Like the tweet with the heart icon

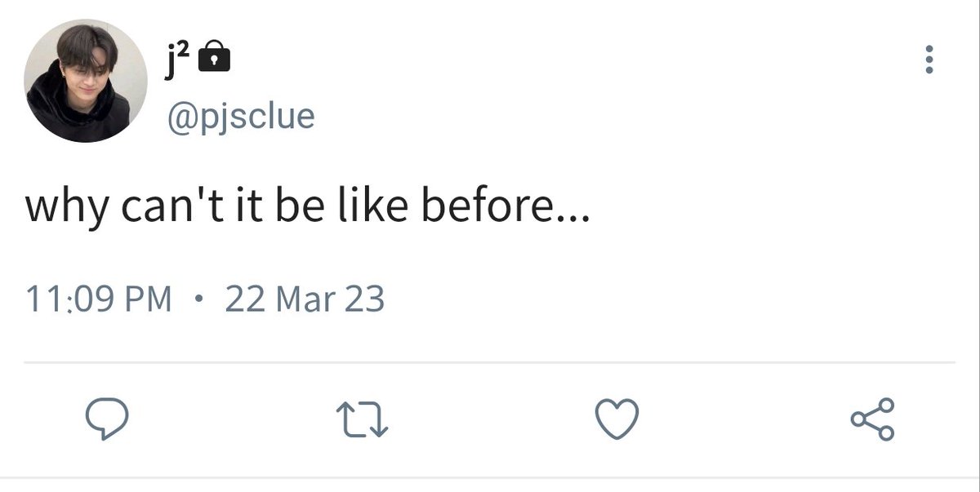pyautogui.click(x=616, y=421)
